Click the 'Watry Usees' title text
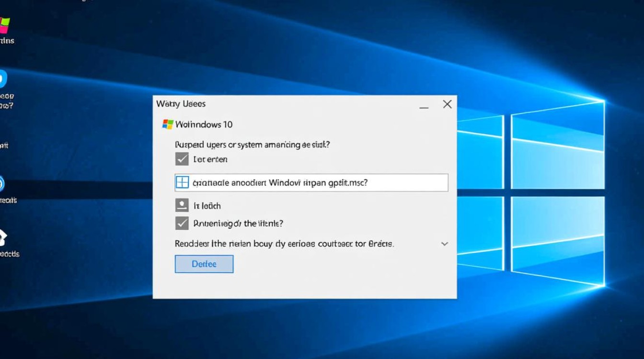The width and height of the screenshot is (644, 359). (x=181, y=104)
